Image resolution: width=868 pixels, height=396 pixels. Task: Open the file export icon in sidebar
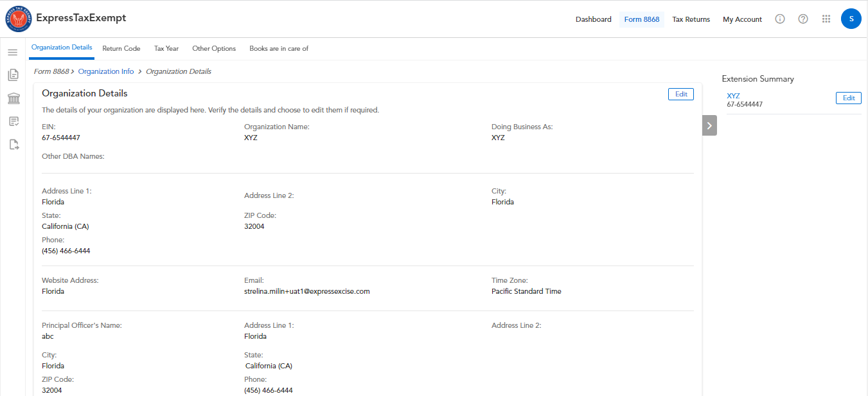(x=13, y=145)
